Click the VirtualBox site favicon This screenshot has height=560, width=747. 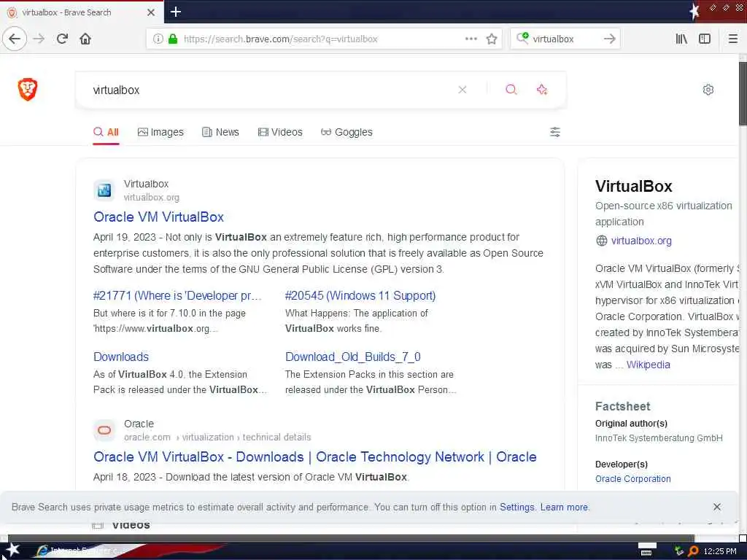tap(104, 190)
